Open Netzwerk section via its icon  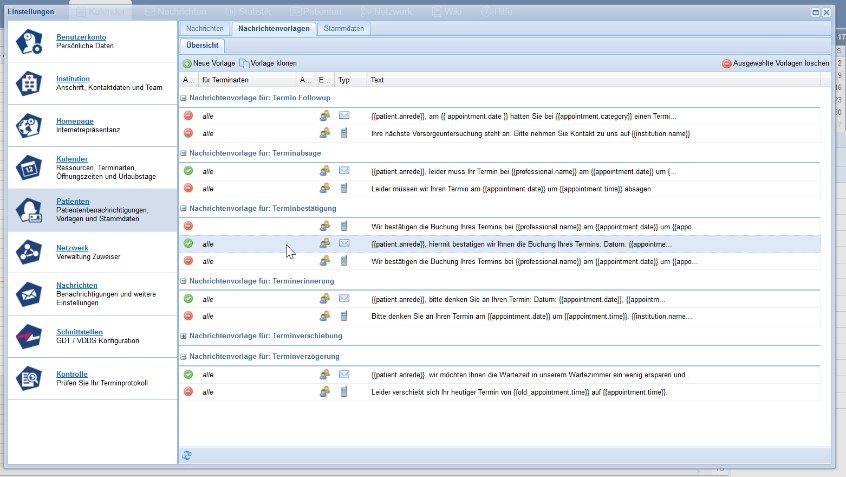(29, 253)
